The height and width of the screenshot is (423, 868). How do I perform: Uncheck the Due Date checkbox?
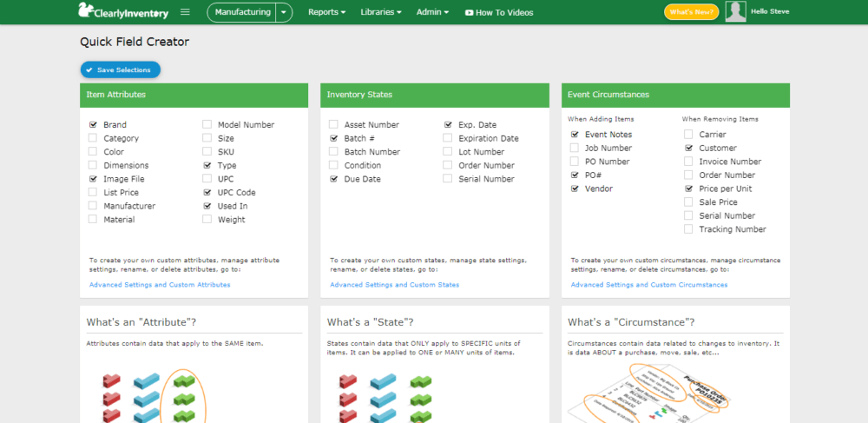[334, 179]
